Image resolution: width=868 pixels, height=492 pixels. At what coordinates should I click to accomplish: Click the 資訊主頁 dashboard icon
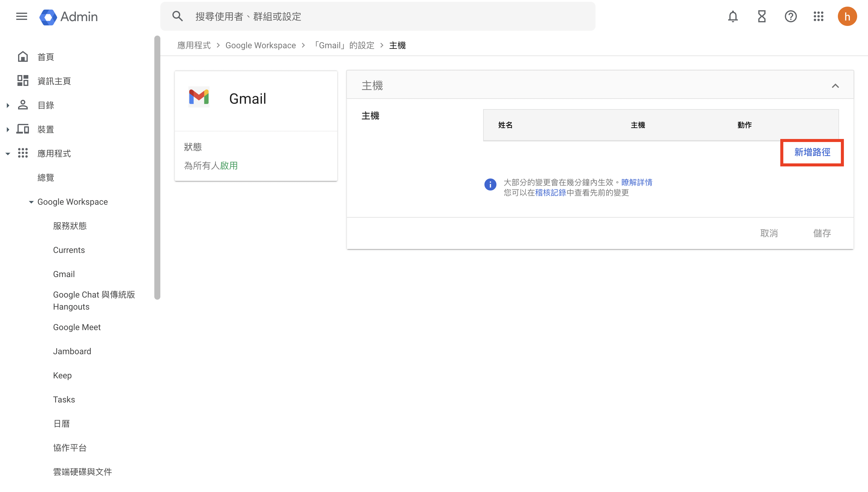pyautogui.click(x=23, y=81)
